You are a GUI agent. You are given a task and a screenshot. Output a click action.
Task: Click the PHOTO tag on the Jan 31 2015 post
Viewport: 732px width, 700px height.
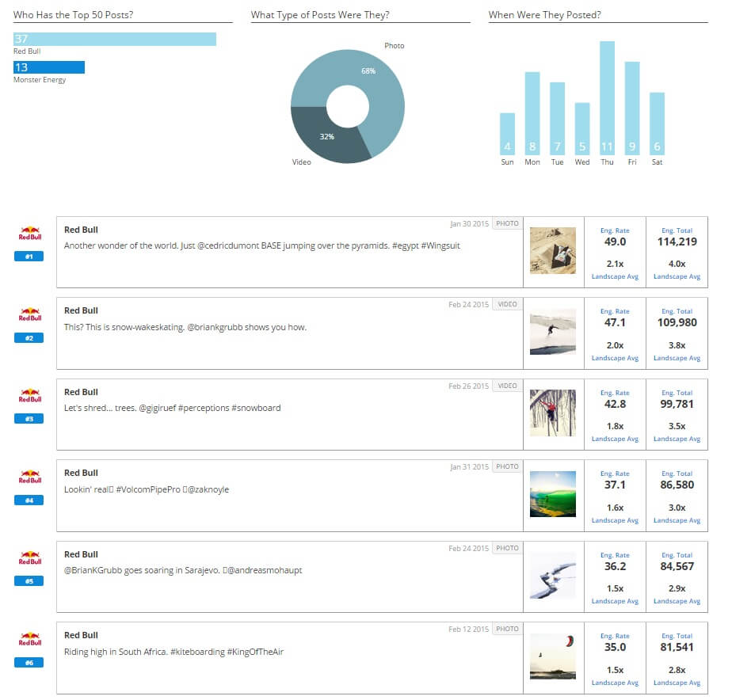(507, 466)
